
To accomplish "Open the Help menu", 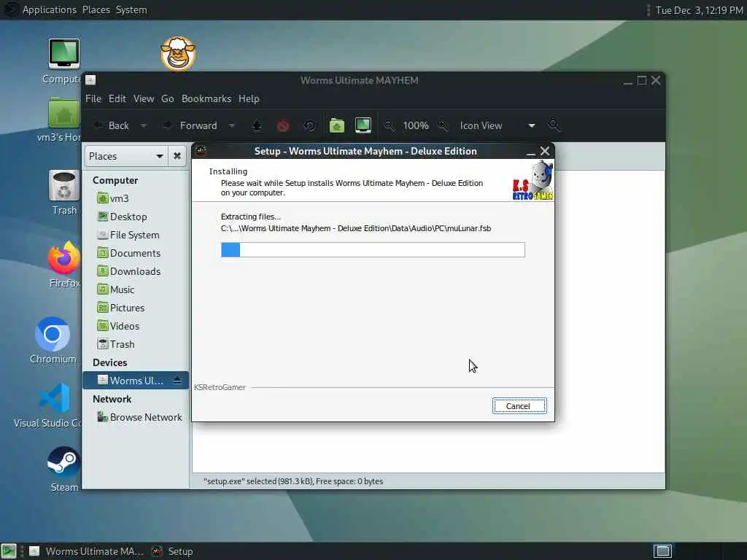I will coord(249,98).
